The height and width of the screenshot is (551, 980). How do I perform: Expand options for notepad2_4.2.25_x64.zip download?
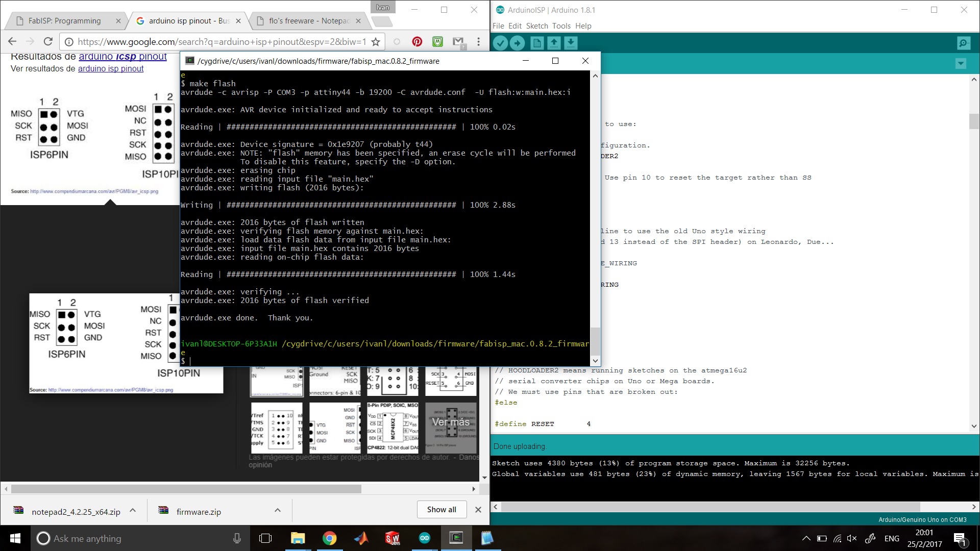coord(133,511)
